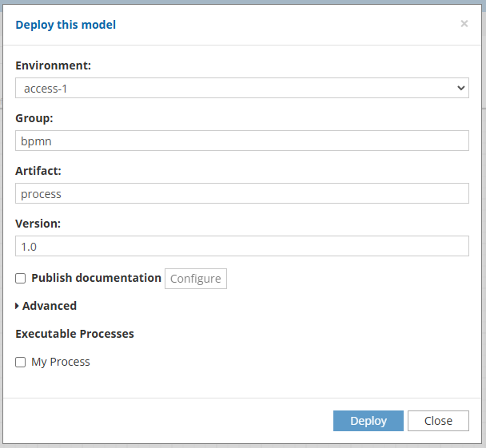The width and height of the screenshot is (486, 448).
Task: Click the Artifact: field label
Action: 38,171
